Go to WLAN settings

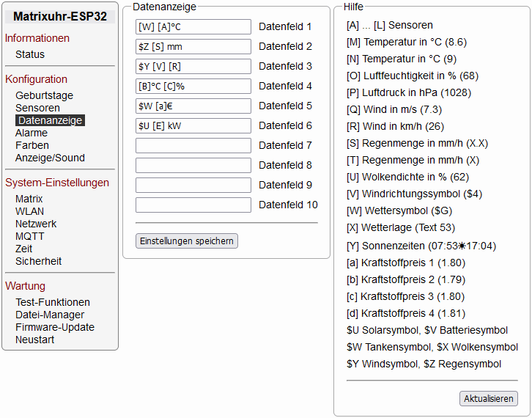[29, 211]
